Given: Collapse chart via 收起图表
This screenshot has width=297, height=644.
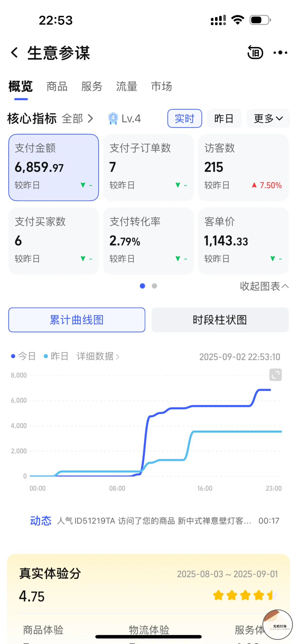Looking at the screenshot, I should tap(264, 286).
